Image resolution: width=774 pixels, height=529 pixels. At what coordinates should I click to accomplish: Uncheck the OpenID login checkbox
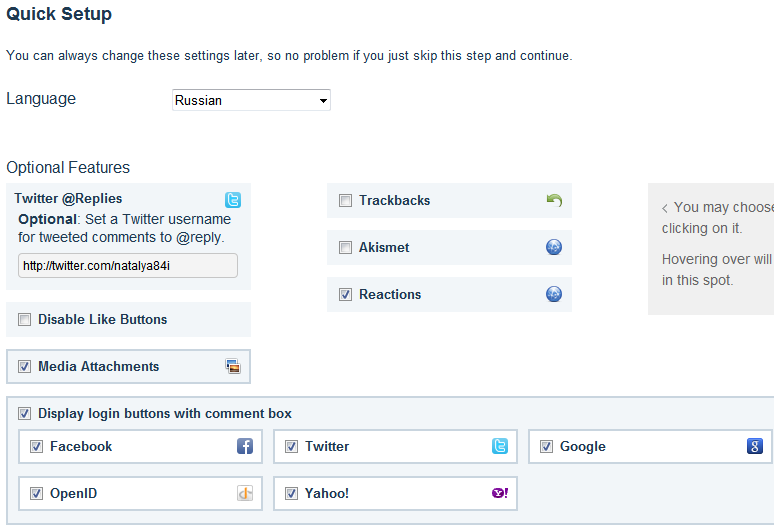point(37,493)
